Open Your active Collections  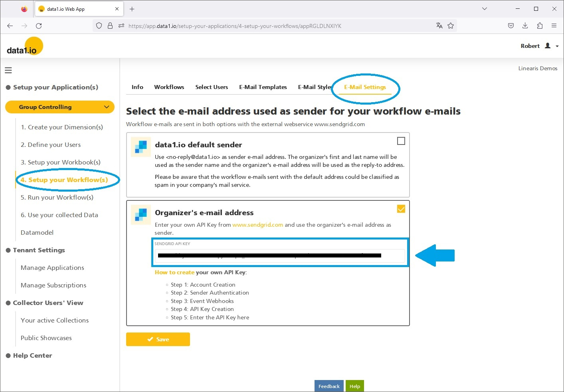click(x=55, y=320)
